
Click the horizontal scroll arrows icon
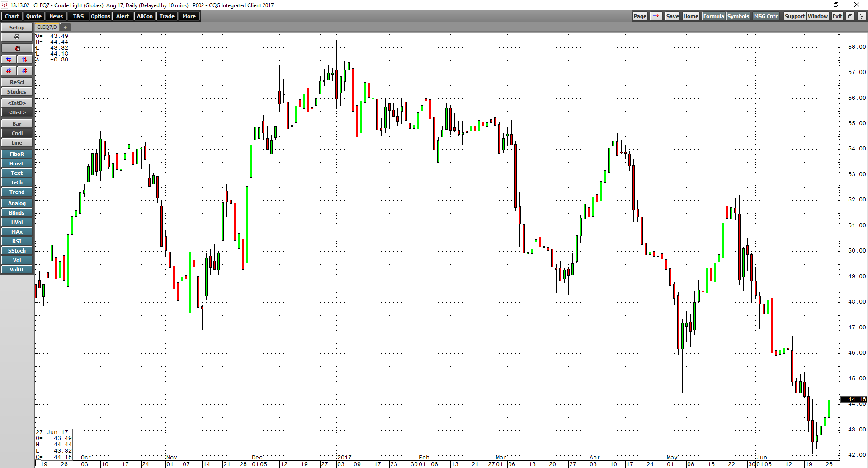tap(9, 59)
